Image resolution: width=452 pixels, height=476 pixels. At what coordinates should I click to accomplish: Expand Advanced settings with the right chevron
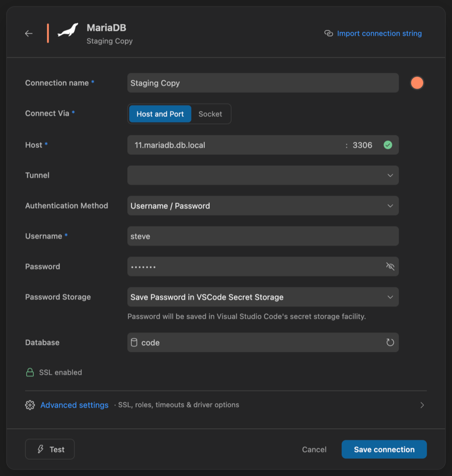click(x=422, y=405)
